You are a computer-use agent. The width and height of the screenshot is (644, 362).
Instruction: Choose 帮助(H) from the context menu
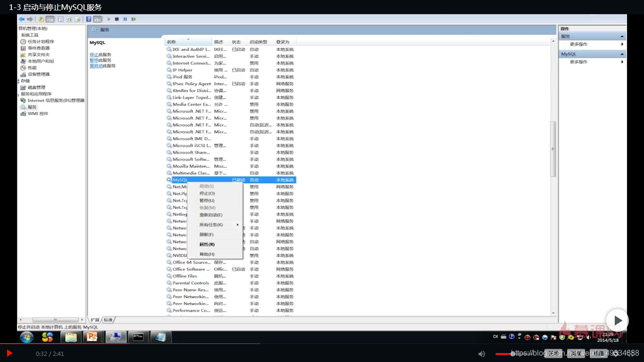tap(215, 255)
